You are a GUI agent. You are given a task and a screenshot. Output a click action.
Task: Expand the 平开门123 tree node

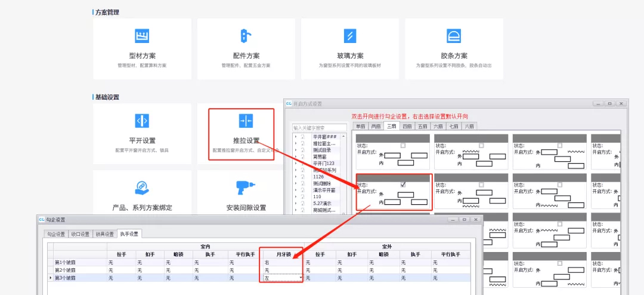pos(296,164)
